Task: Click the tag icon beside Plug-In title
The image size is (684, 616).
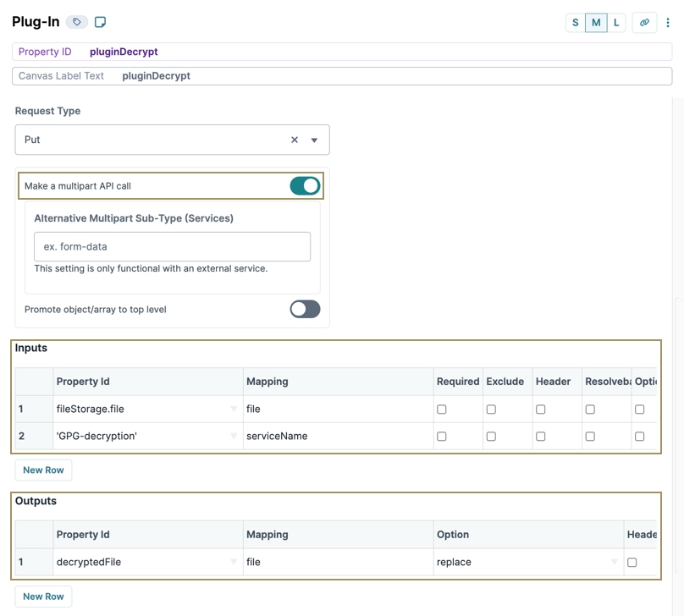Action: 76,21
